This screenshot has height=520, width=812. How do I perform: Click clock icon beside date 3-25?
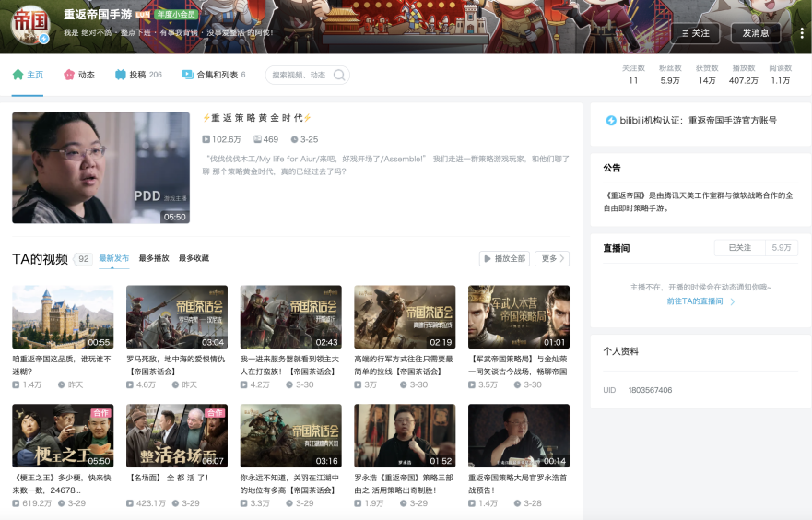294,139
